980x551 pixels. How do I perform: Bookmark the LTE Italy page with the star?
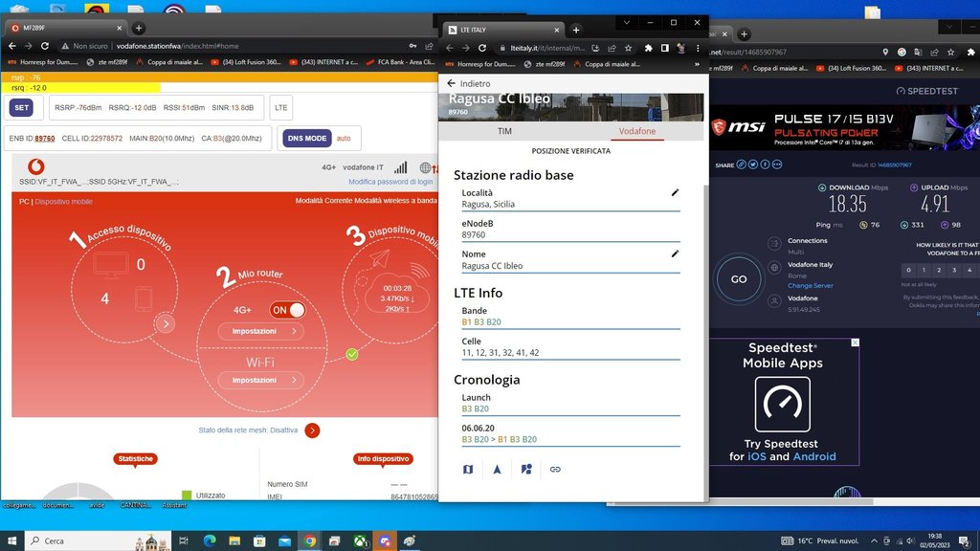[628, 48]
